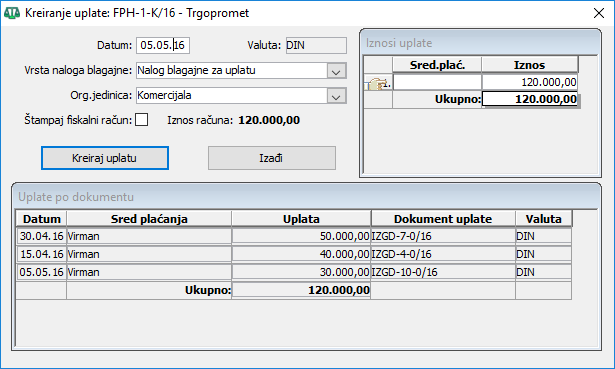Click the Dokument uplate column header
Screen dimensions: 615x369
[443, 219]
